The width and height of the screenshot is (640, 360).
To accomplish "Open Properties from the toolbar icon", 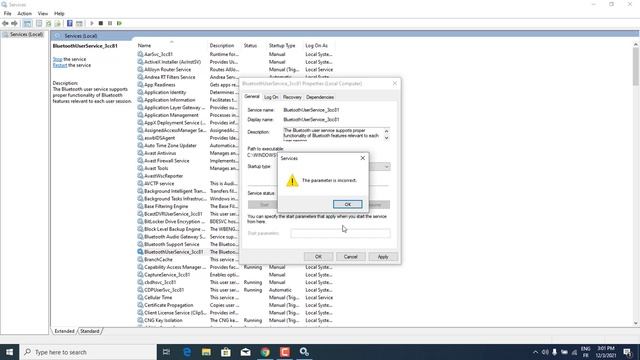I will coord(39,24).
